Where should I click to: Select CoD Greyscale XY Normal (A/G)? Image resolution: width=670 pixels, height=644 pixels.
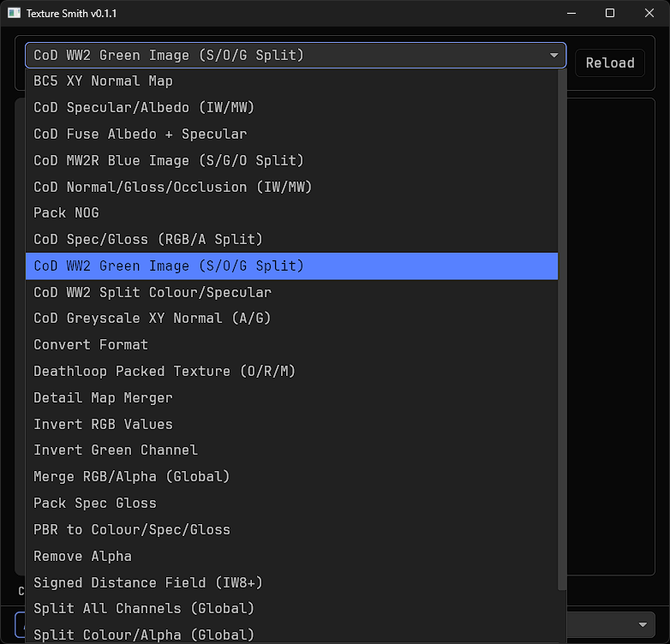(x=291, y=319)
